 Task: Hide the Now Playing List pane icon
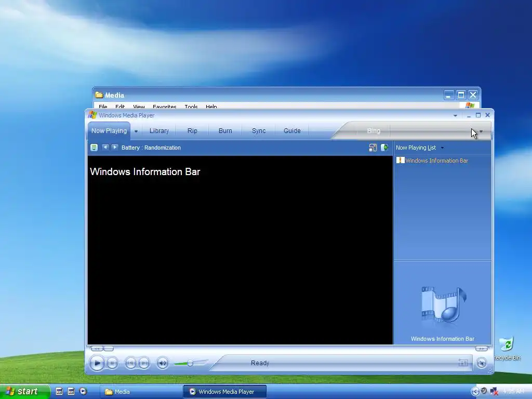(384, 148)
